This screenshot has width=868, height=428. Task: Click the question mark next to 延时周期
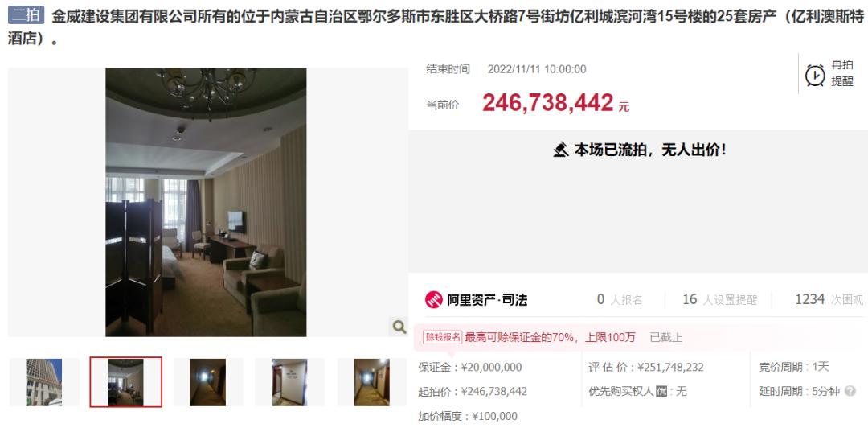[850, 392]
